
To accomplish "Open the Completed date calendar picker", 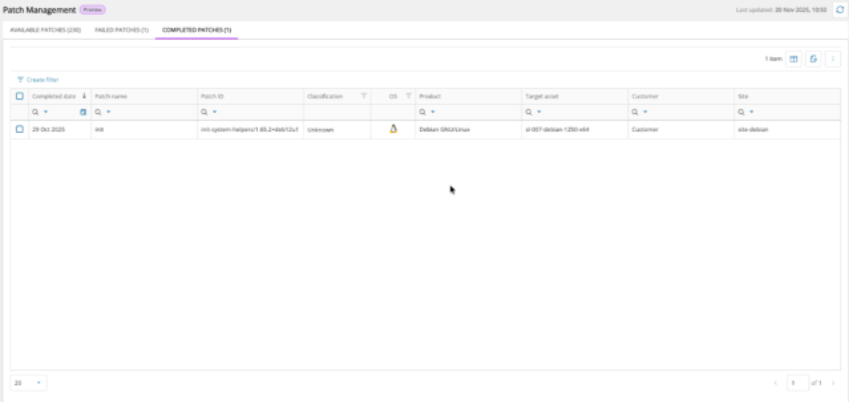I will click(83, 112).
